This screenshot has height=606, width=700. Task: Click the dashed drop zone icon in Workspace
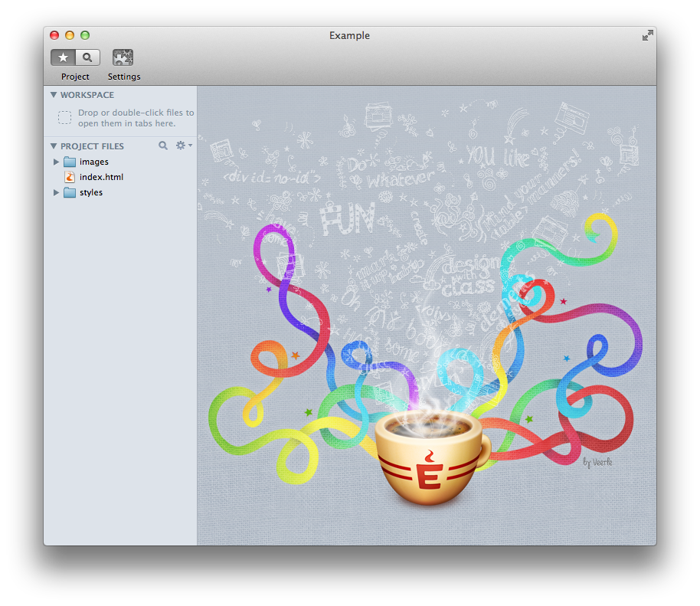click(65, 118)
